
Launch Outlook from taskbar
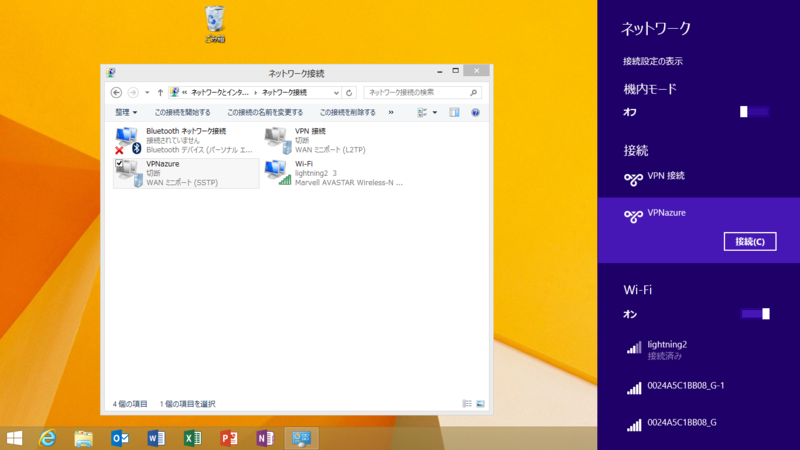(120, 438)
